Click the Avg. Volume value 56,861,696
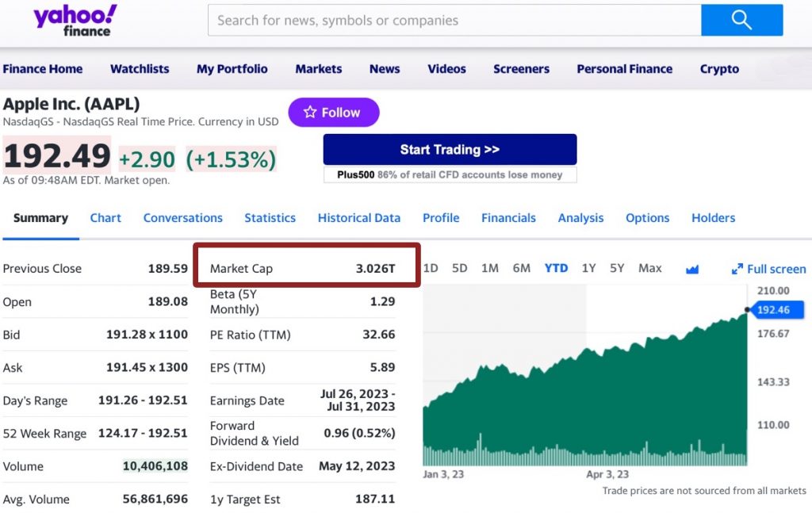 (x=155, y=499)
